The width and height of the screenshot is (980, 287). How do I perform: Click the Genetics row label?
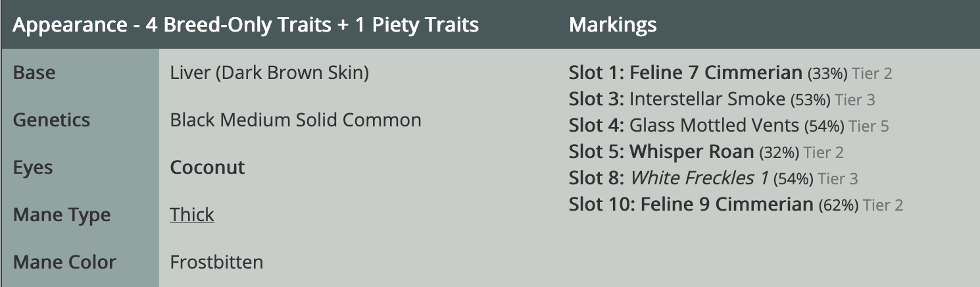(x=51, y=120)
